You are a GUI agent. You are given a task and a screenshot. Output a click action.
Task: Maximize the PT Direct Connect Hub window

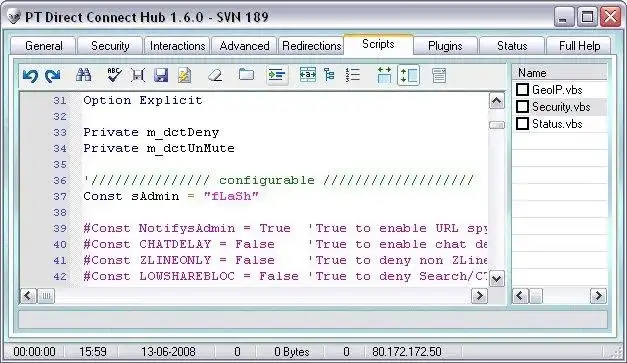point(587,18)
